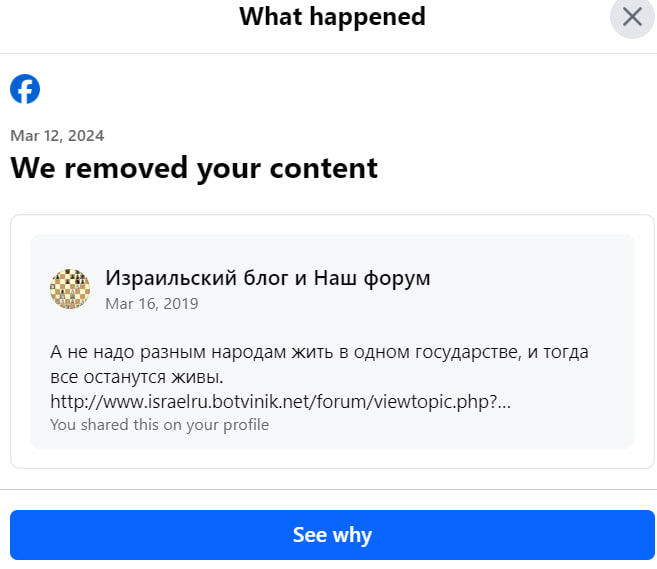The image size is (657, 569).
Task: Open the chessboard page avatar
Action: click(x=70, y=289)
